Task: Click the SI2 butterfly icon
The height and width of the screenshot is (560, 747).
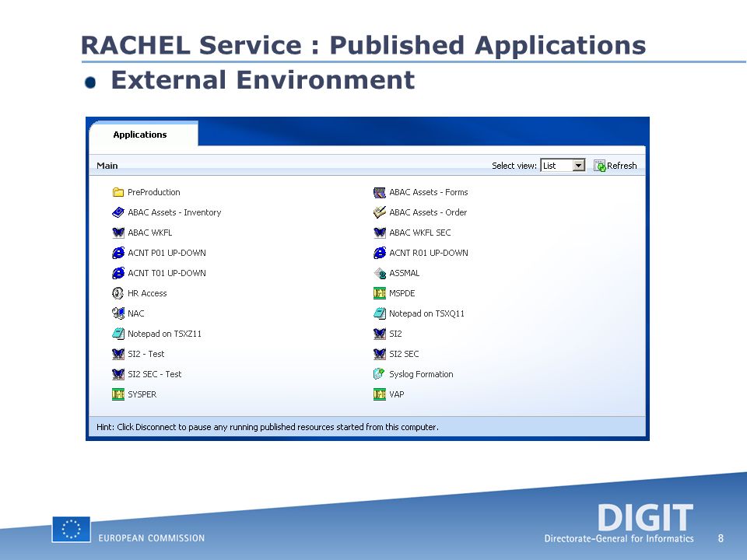Action: coord(380,334)
